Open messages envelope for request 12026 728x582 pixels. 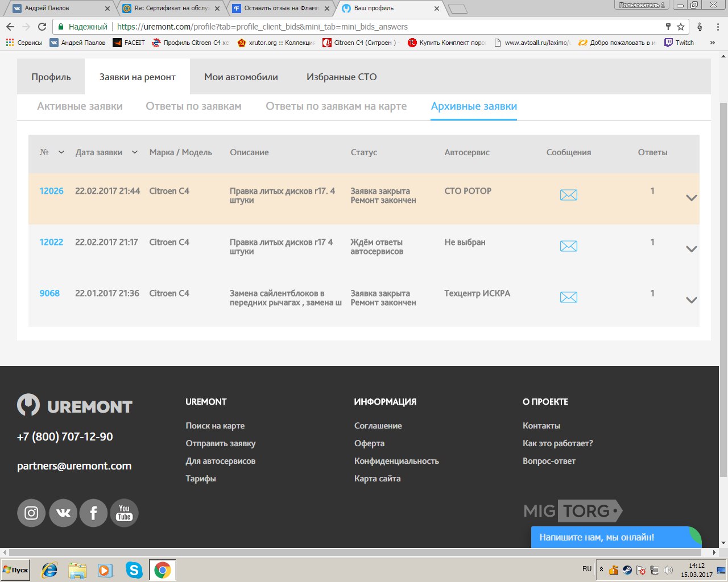click(568, 195)
